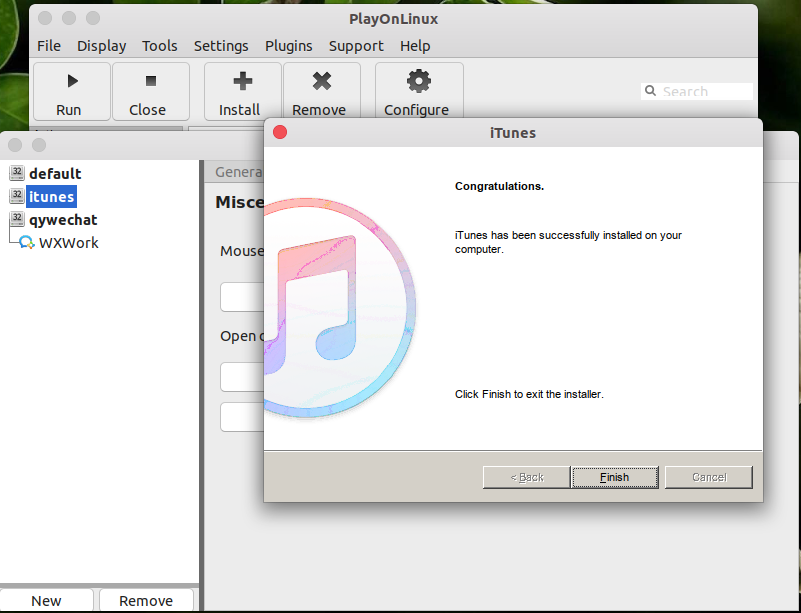Select the default virtual drive
This screenshot has width=801, height=613.
55,173
